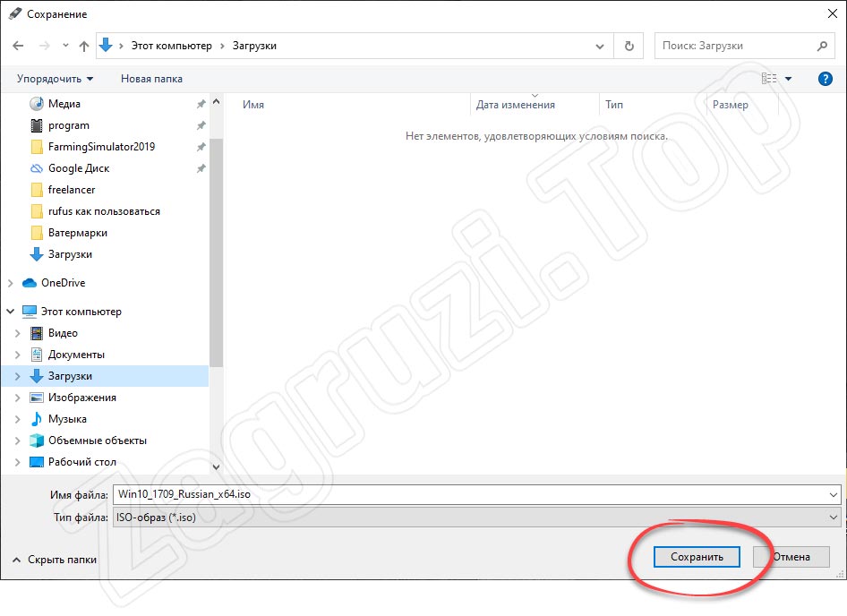Refresh the Загрузки folder view

pyautogui.click(x=629, y=46)
